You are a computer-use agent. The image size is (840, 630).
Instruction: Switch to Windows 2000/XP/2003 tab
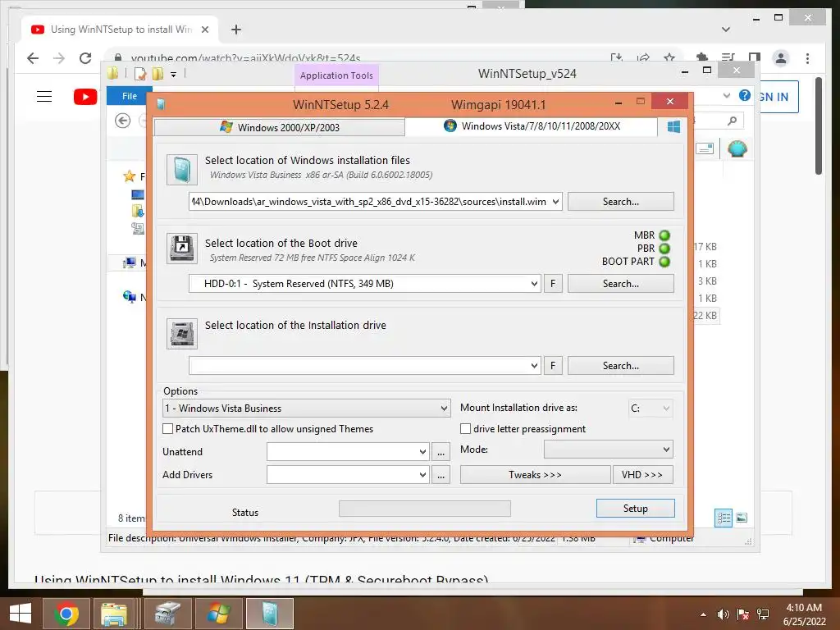[x=280, y=127]
